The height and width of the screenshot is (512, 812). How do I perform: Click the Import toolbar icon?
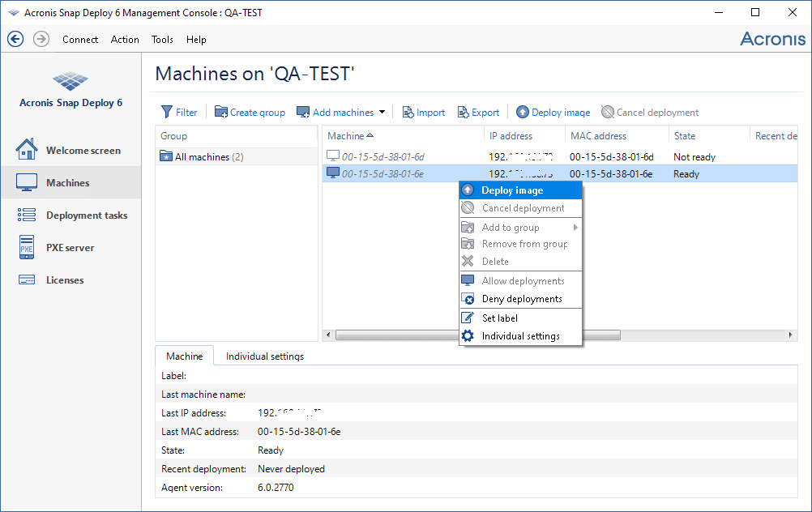point(408,113)
